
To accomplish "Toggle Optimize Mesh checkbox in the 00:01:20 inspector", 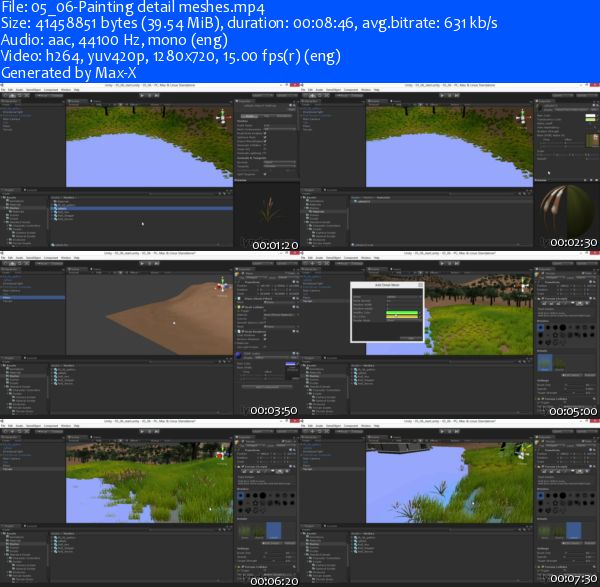I will click(265, 137).
